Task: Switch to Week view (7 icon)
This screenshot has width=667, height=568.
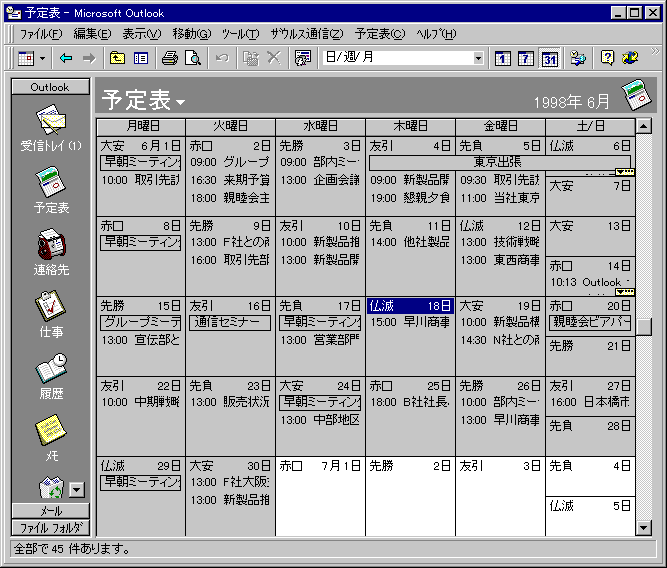Action: coord(525,58)
